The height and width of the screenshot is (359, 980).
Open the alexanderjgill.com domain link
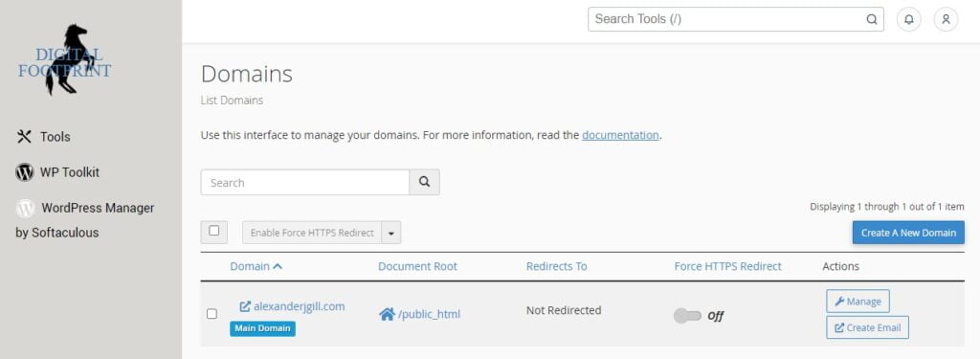(299, 306)
